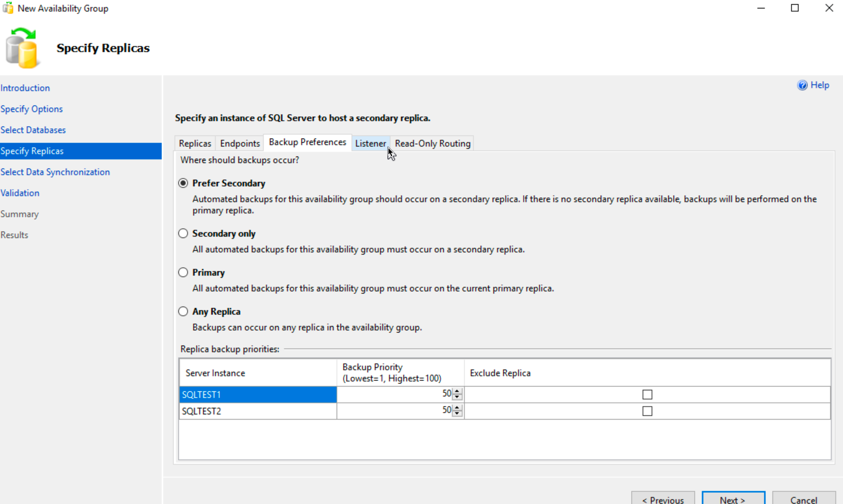Screen dimensions: 843x504
Task: Decrease backup priority for SQLTEST2
Action: pyautogui.click(x=457, y=413)
